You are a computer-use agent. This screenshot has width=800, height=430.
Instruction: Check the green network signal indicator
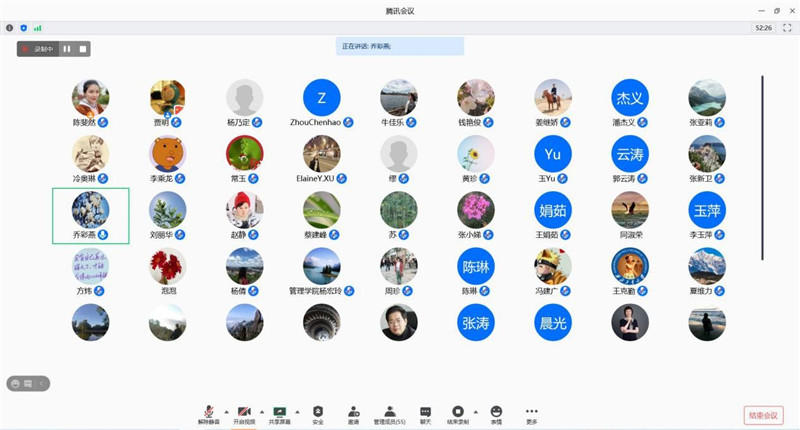38,28
